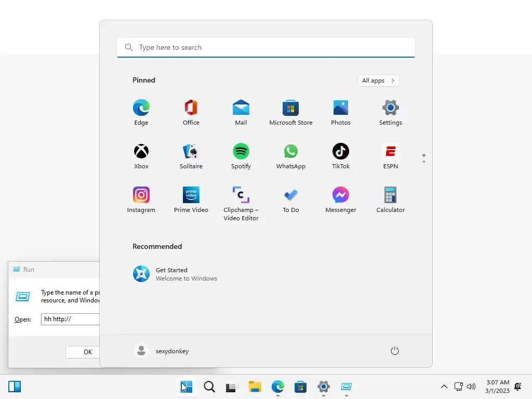Launch Instagram
This screenshot has height=399, width=532.
141,200
